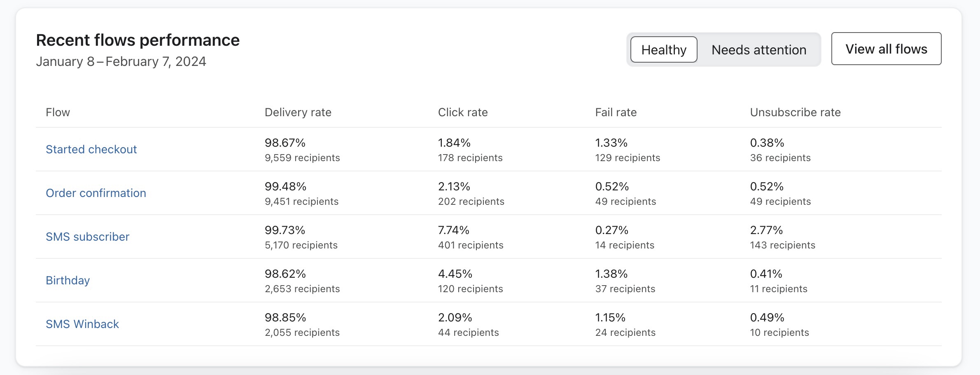Click Birthday's unsubscribe rate of 0.41%

[x=765, y=274]
